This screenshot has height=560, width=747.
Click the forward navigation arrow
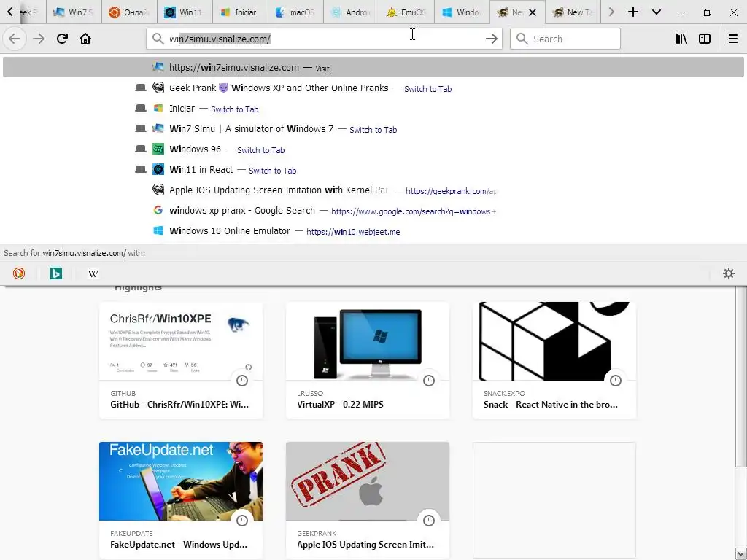tap(39, 39)
